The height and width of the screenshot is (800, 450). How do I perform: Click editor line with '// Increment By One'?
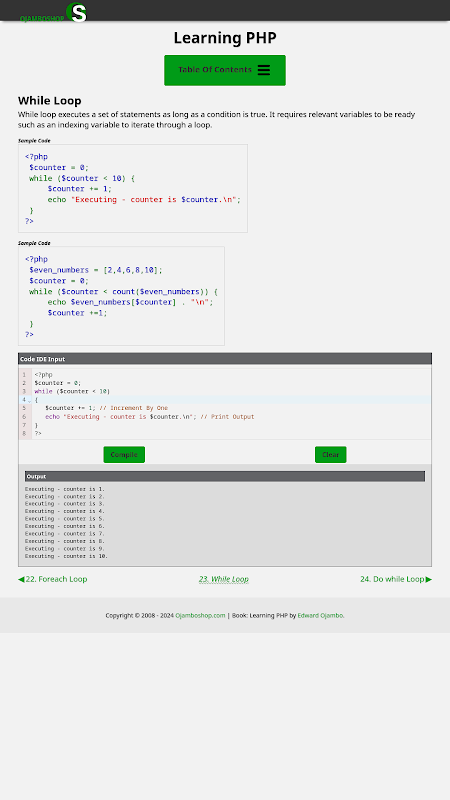(x=107, y=408)
